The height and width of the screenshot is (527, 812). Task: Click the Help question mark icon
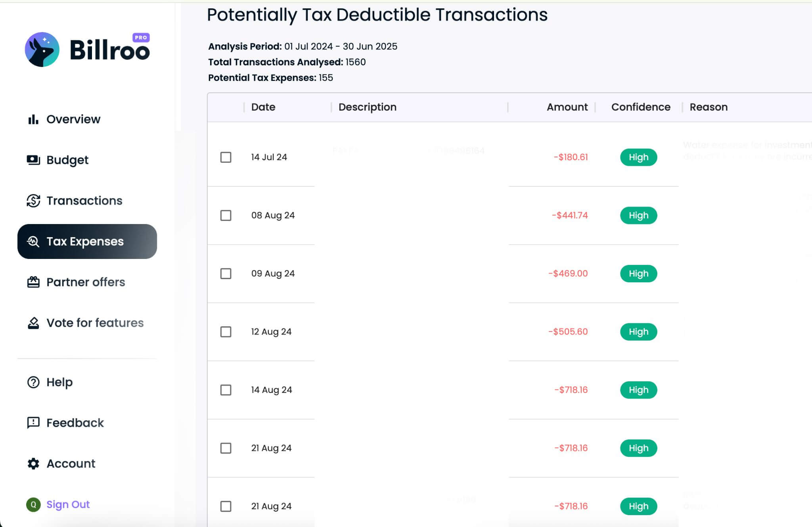[x=33, y=382]
